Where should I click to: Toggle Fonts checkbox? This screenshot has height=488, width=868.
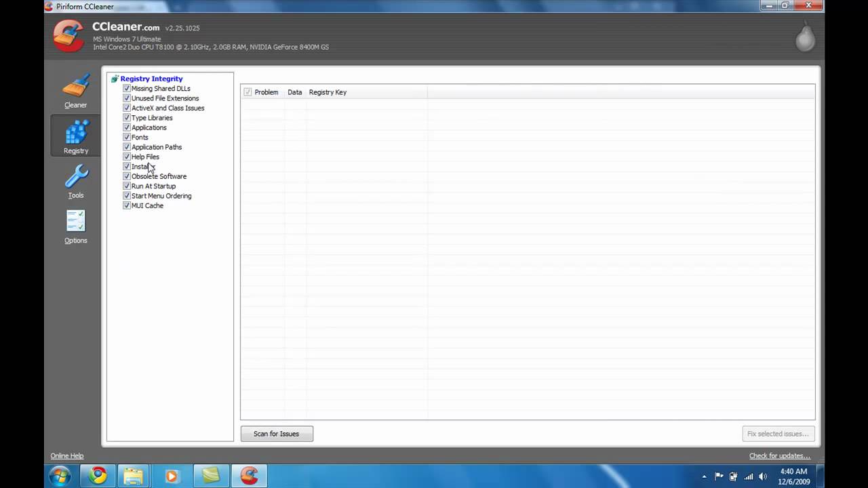click(x=127, y=137)
